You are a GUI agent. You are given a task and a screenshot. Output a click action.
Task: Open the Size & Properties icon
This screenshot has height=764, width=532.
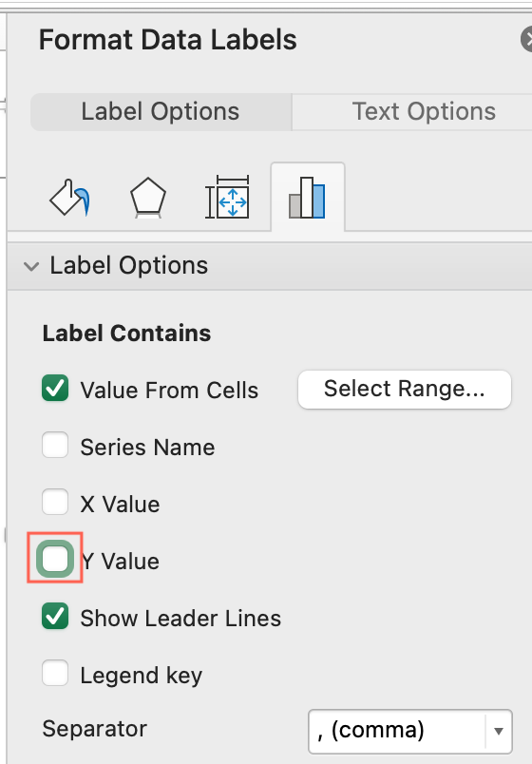227,197
